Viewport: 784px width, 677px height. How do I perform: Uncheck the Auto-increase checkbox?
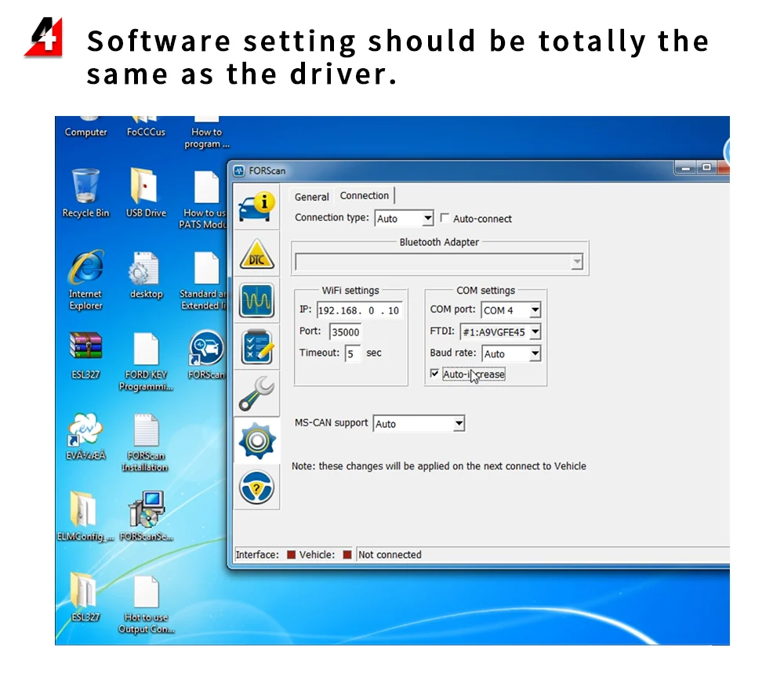coord(434,374)
